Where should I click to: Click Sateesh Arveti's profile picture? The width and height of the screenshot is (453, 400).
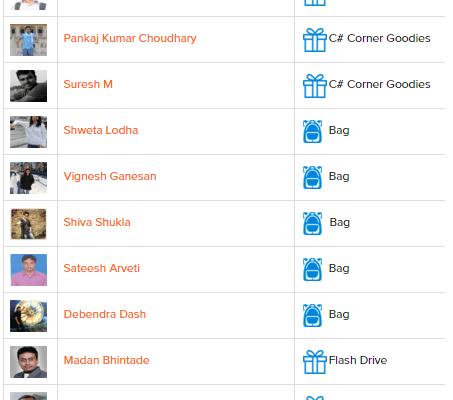click(28, 270)
